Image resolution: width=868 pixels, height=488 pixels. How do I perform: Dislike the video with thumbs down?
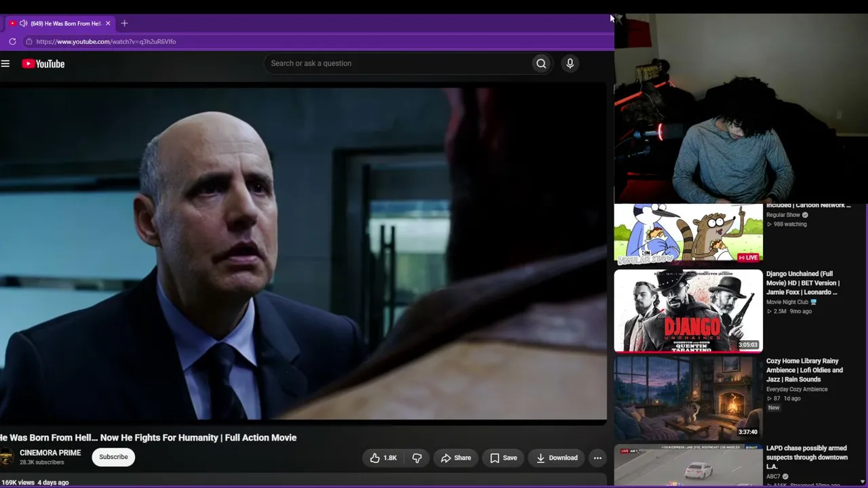coord(417,458)
